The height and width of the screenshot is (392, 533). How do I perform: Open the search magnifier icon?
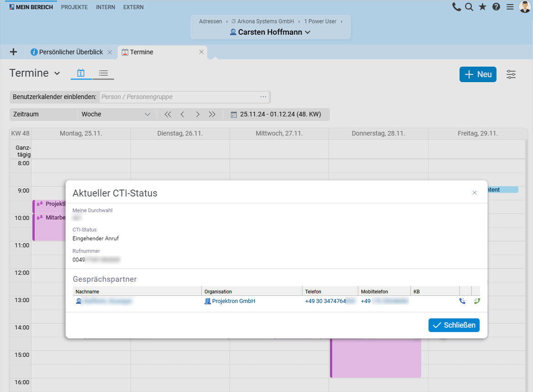coord(469,7)
